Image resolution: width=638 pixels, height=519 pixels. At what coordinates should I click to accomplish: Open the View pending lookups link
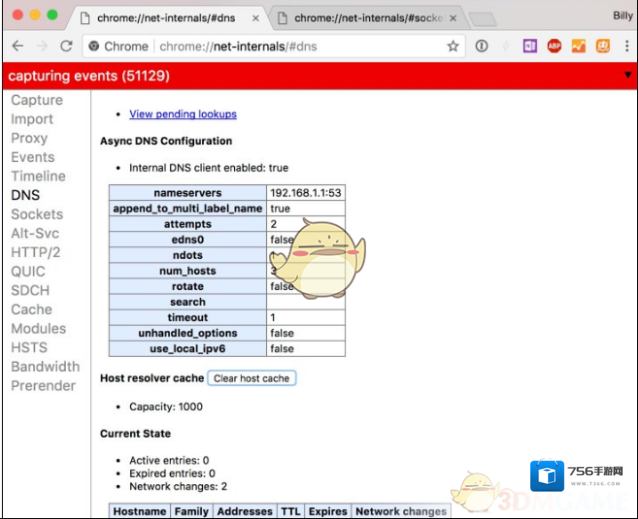[183, 115]
